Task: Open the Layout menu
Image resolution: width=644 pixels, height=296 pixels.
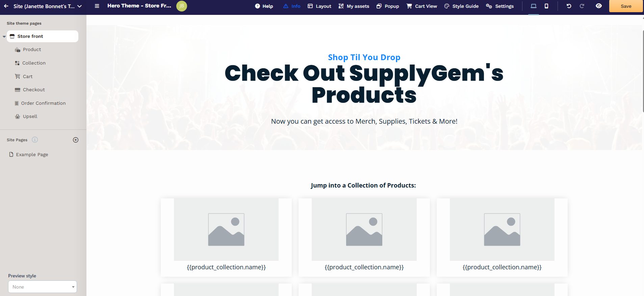Action: pos(319,6)
